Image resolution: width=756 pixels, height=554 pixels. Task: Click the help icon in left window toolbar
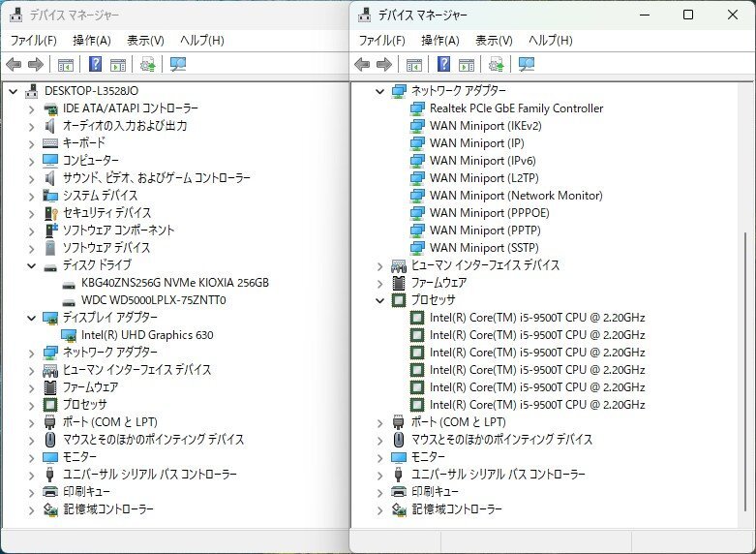pos(96,64)
